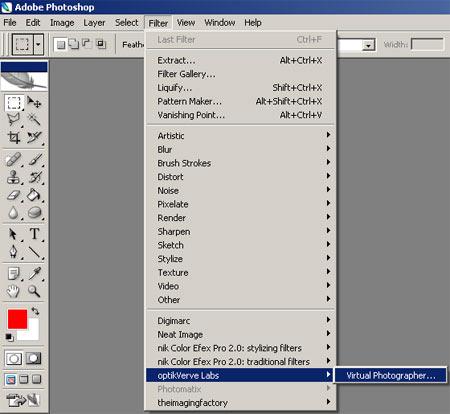Select the Path Selection tool
The width and height of the screenshot is (450, 414).
coord(14,234)
